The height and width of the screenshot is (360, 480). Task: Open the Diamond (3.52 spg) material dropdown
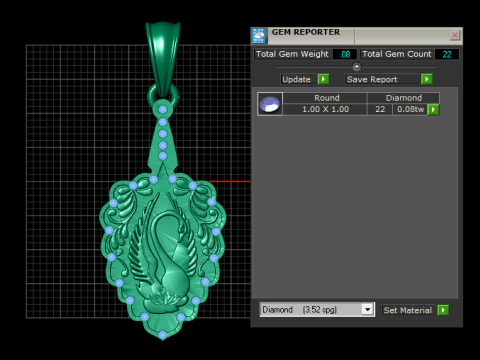(x=367, y=310)
